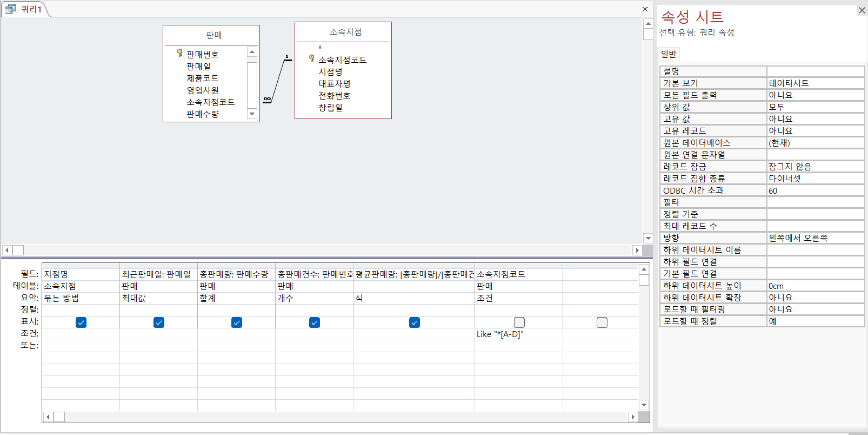Close the 쿼리1 query tab
Image resolution: width=868 pixels, height=435 pixels.
[645, 9]
